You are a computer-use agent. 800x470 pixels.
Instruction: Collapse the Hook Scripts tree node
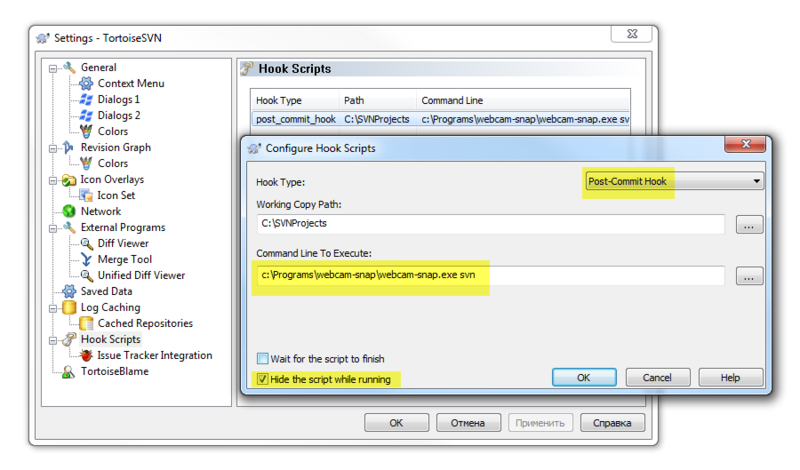53,340
